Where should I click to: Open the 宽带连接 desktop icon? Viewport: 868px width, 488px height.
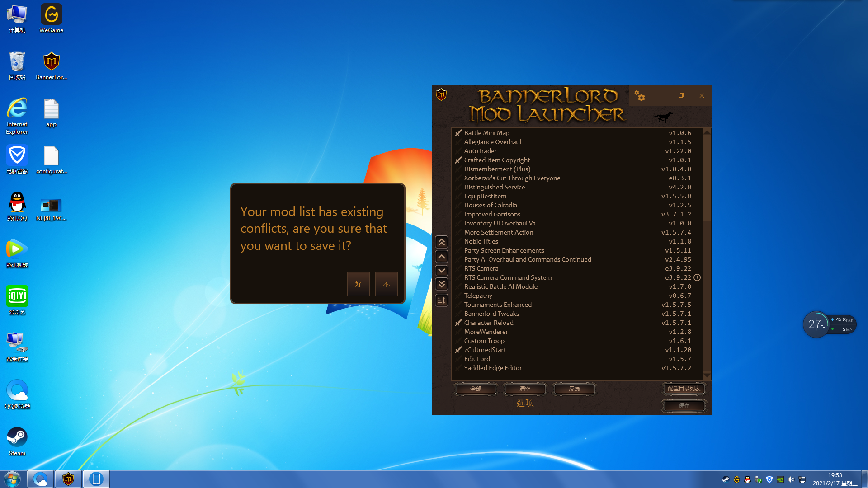[x=17, y=347]
